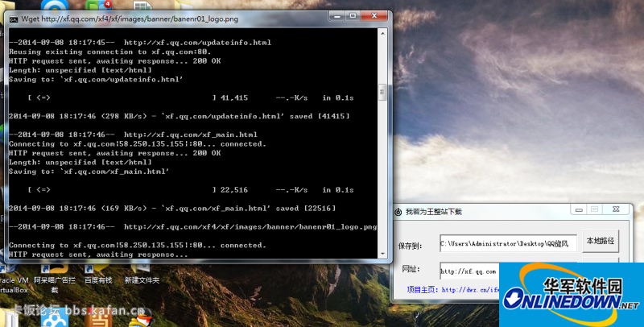644x327 pixels.
Task: Click the power icon of 我若为王整站下载 window
Action: pos(398,212)
